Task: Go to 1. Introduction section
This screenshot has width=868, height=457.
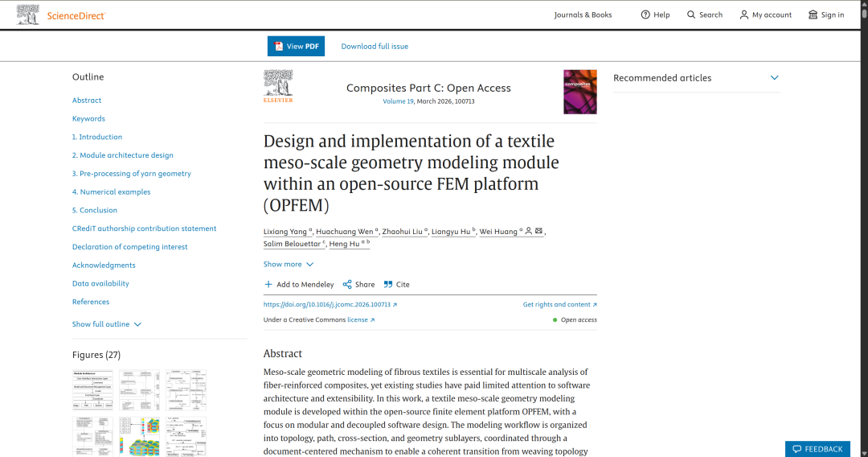Action: 97,137
